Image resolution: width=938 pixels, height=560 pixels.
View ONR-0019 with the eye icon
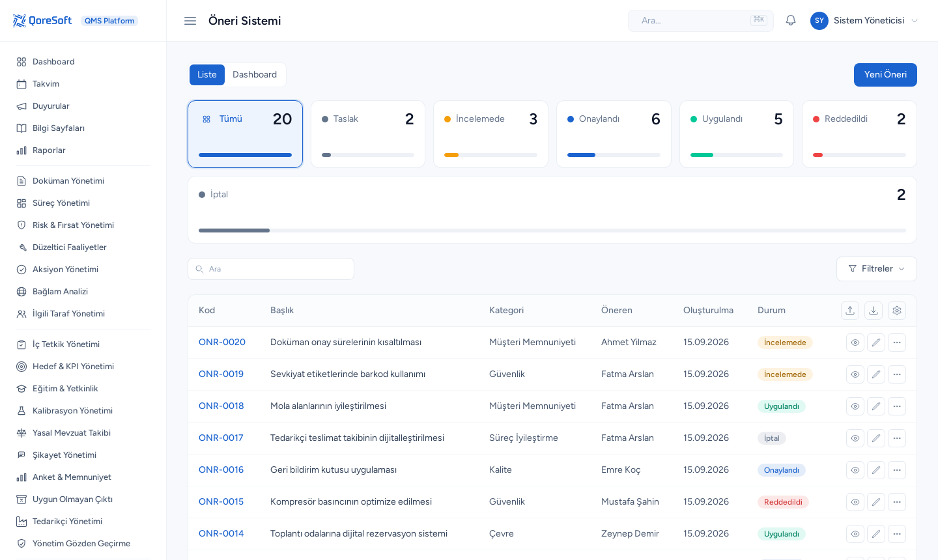click(855, 374)
